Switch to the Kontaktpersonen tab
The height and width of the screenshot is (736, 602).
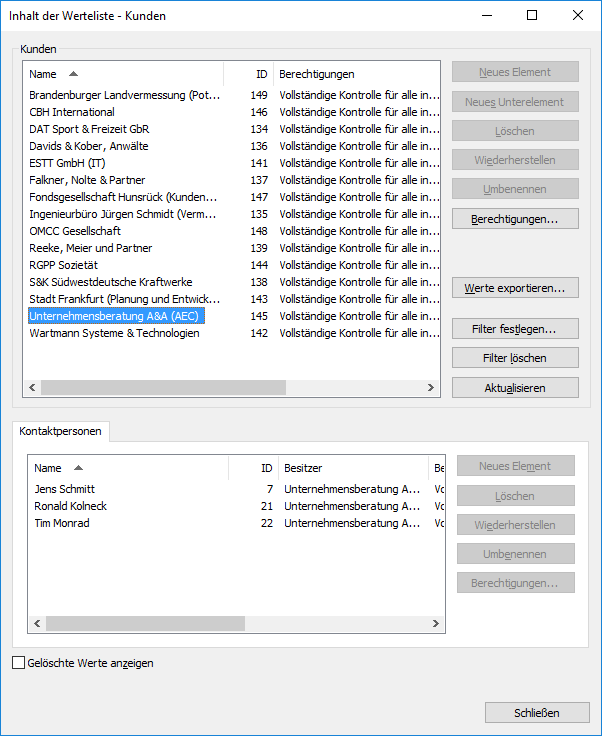pyautogui.click(x=61, y=431)
